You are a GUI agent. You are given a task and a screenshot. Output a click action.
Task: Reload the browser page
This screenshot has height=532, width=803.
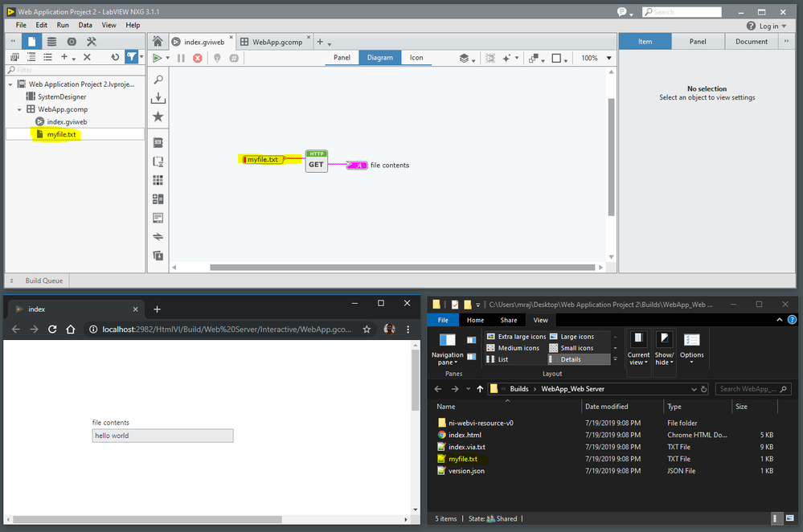click(x=52, y=329)
